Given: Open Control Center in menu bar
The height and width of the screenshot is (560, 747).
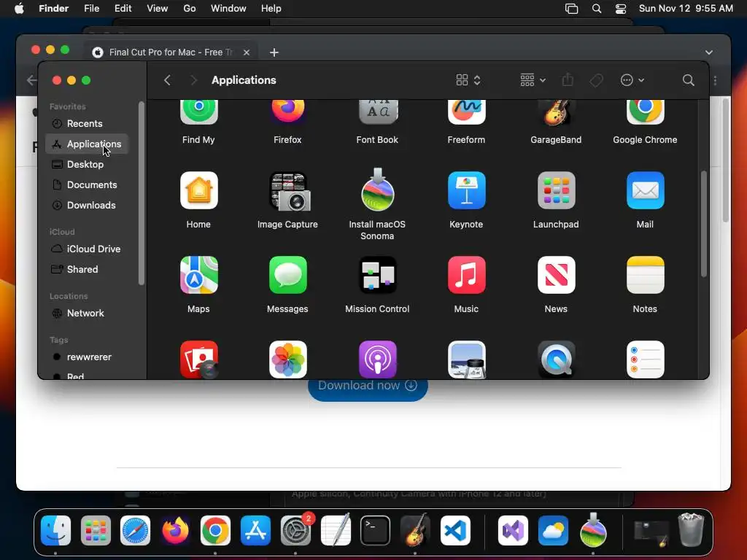Looking at the screenshot, I should (621, 9).
